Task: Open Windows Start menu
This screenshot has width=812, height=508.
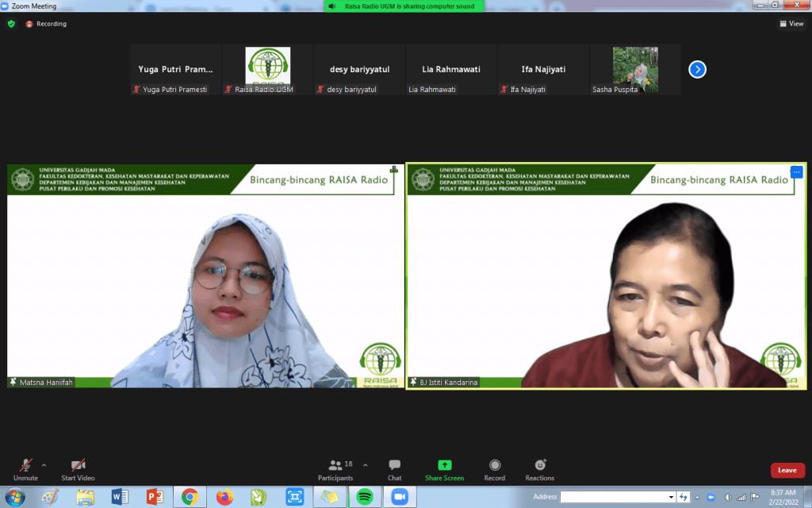Action: 14,497
